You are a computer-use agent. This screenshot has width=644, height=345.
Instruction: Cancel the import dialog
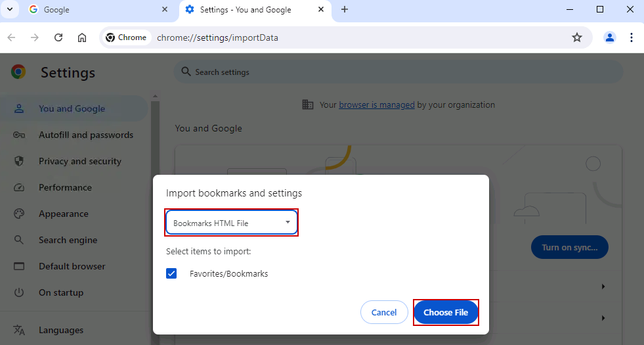384,312
